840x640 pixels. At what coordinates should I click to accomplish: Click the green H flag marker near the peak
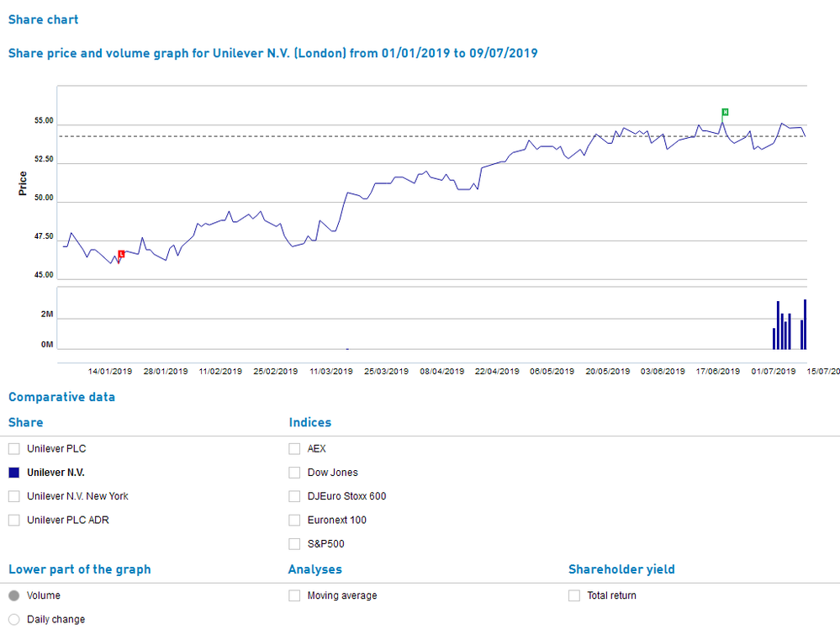[x=724, y=111]
